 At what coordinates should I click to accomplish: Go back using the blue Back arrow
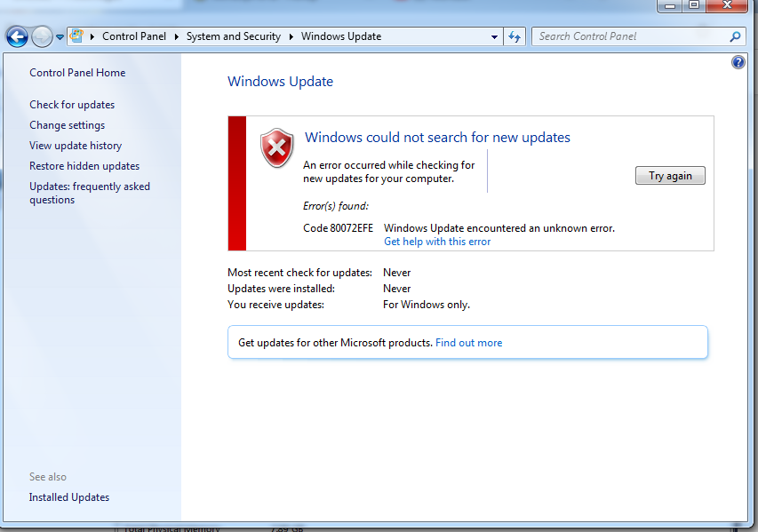tap(17, 36)
